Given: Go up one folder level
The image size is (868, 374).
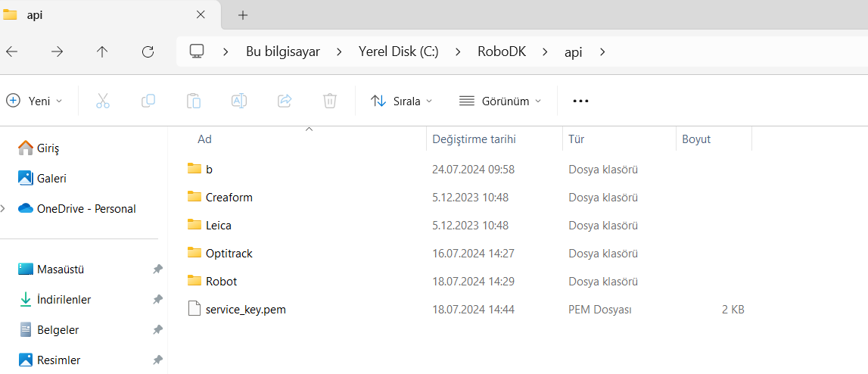Looking at the screenshot, I should 102,51.
